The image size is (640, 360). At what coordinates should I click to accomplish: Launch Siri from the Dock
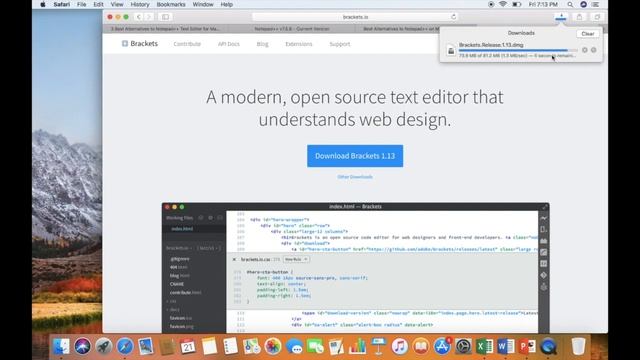point(82,347)
